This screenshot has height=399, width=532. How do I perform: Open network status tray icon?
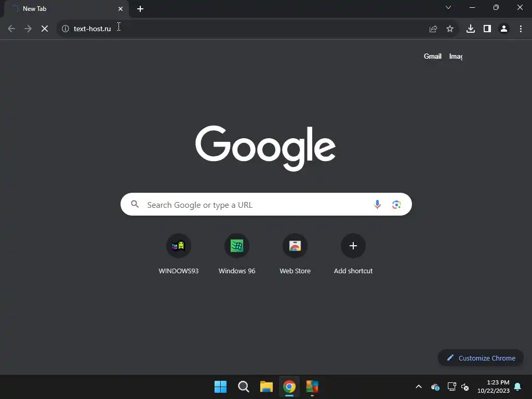(451, 387)
